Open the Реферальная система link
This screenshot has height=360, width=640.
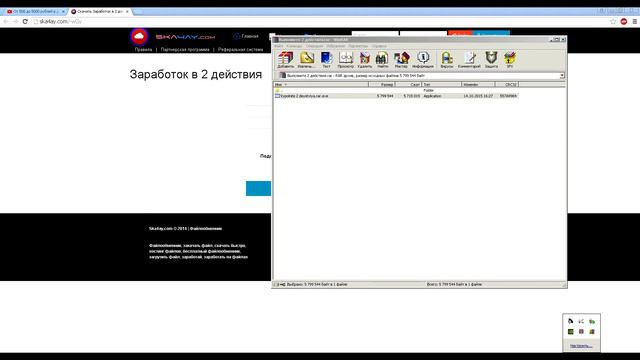pos(240,49)
